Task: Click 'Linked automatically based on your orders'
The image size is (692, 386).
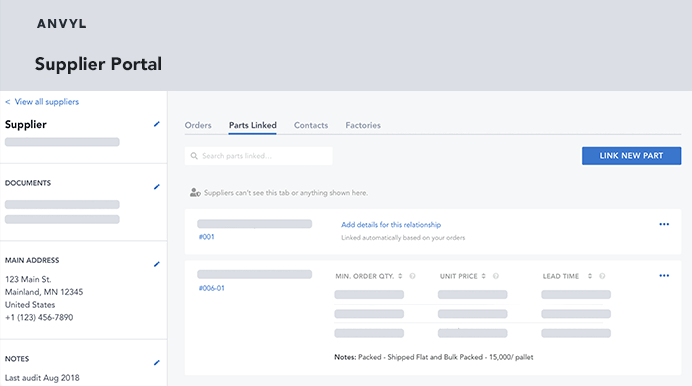Action: (x=403, y=238)
